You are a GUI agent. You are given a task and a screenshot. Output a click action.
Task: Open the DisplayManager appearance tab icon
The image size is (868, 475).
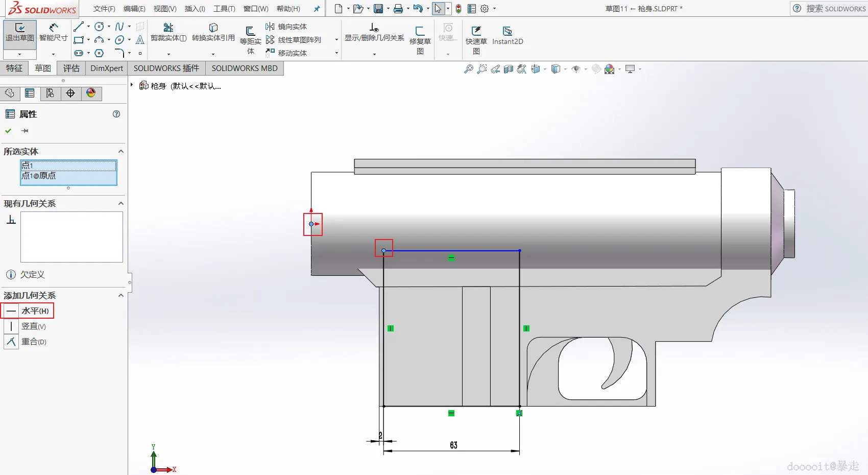coord(91,93)
